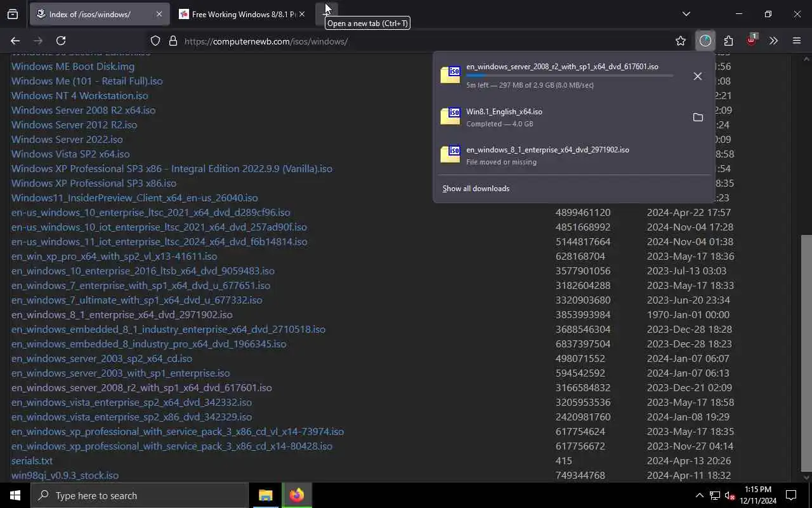
Task: Download Windows Server 2012 R2.iso
Action: 74,124
